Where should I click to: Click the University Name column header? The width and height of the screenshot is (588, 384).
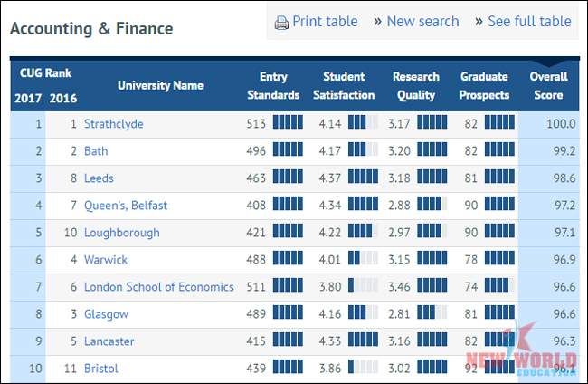click(x=160, y=85)
